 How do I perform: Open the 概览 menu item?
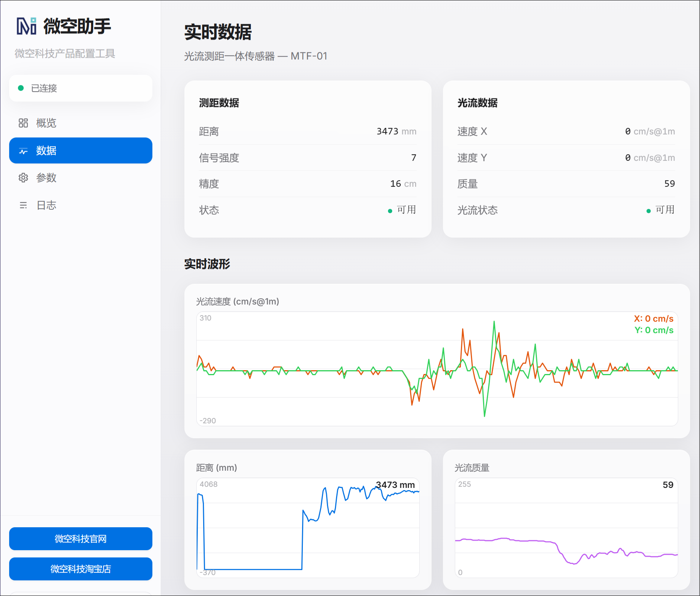point(81,123)
